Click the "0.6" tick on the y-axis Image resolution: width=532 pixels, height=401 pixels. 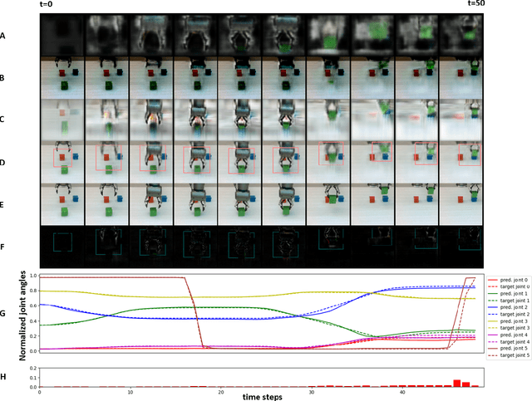(33, 306)
